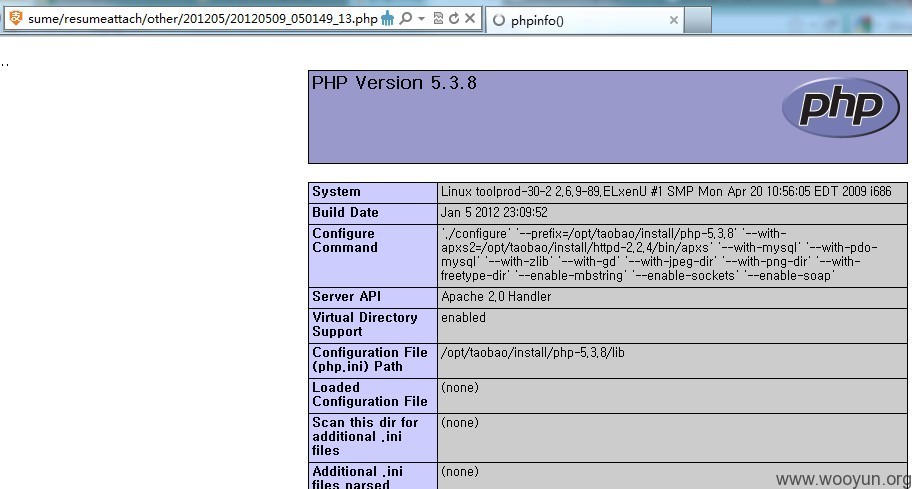Click the blue brush icon in address bar

coord(387,19)
